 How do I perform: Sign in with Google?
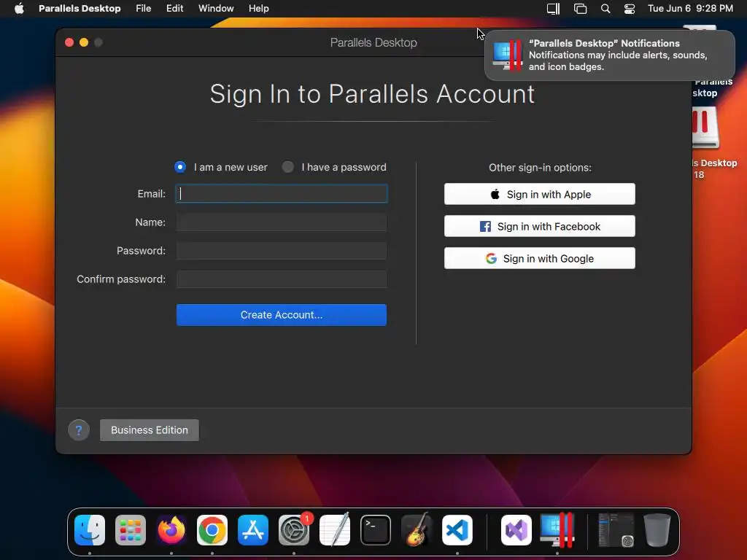tap(540, 258)
